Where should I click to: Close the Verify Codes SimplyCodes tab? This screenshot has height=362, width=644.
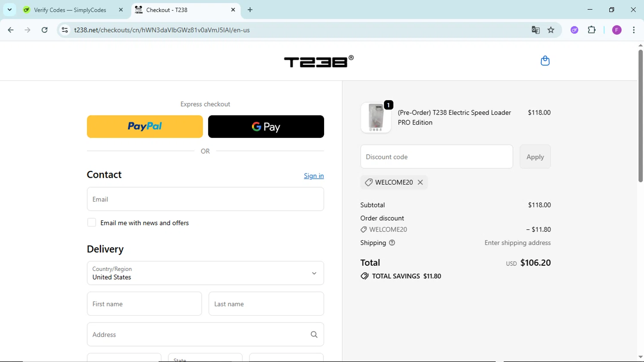tap(121, 10)
